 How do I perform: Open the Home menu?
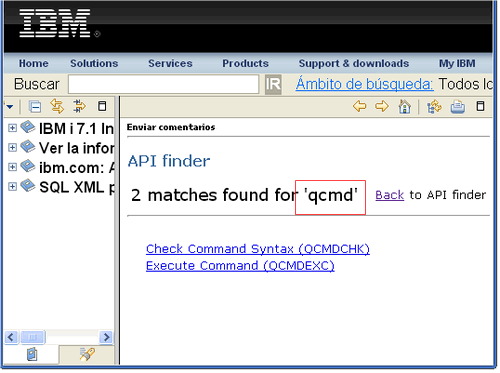[x=34, y=63]
